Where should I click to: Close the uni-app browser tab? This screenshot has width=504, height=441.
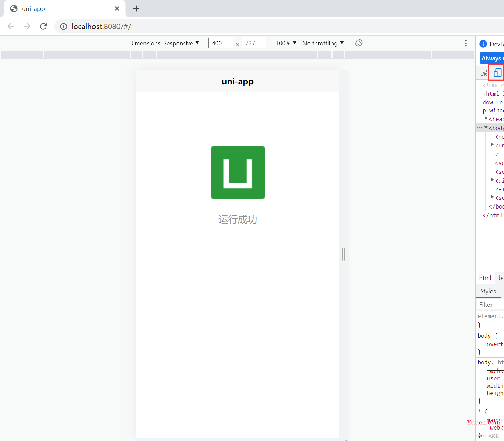point(117,9)
